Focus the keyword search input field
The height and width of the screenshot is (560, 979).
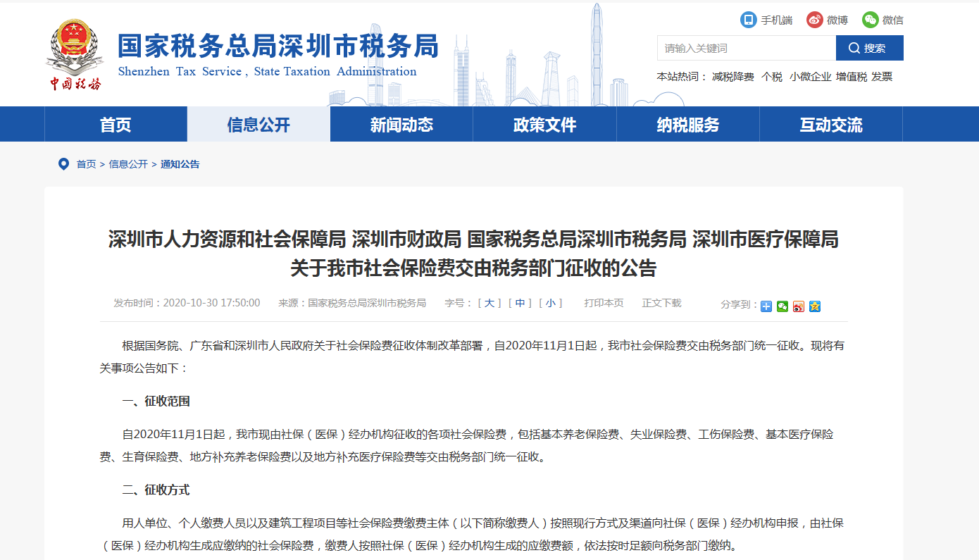(x=746, y=48)
